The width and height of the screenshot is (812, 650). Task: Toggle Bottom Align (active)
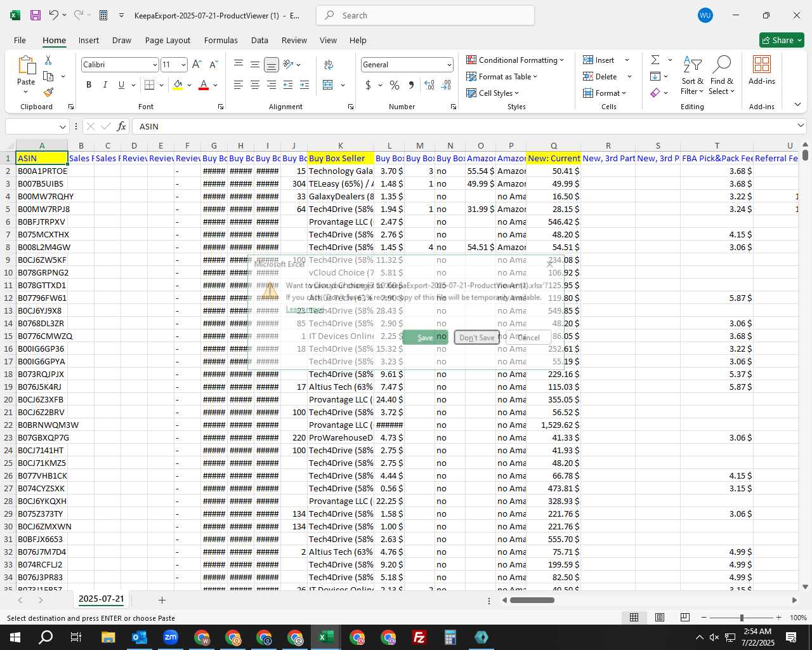pyautogui.click(x=272, y=65)
